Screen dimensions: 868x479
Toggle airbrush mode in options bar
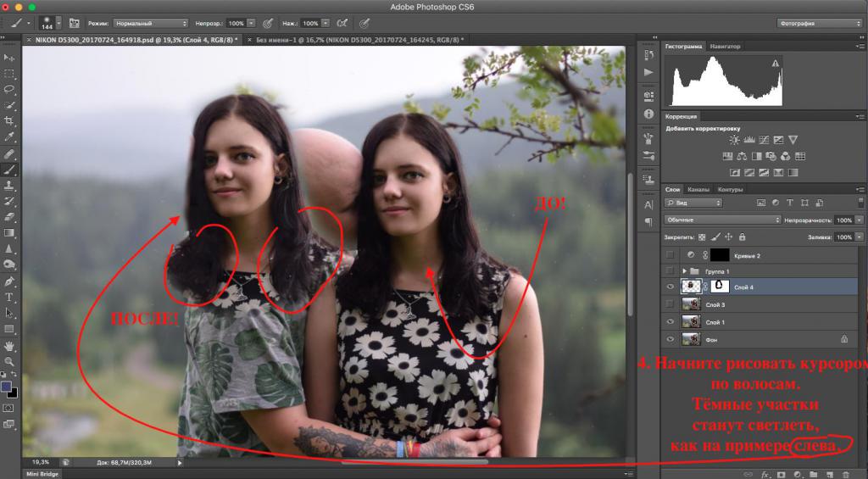pyautogui.click(x=343, y=23)
